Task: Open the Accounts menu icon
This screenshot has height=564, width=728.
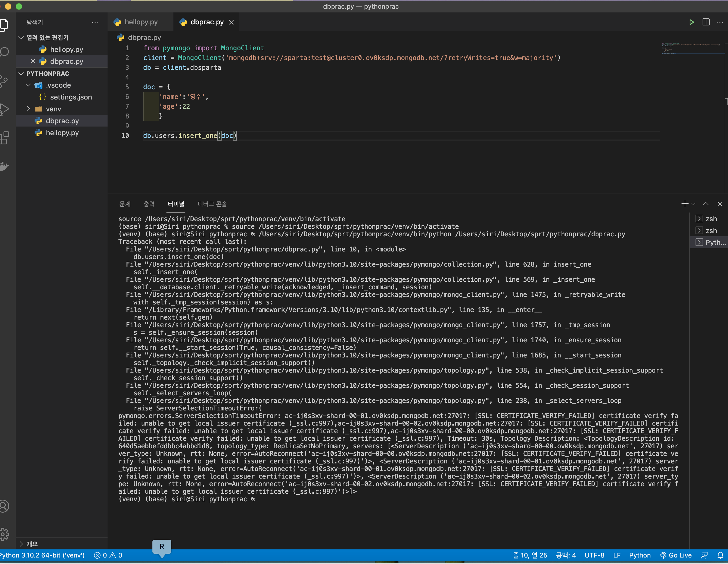Action: (x=4, y=506)
